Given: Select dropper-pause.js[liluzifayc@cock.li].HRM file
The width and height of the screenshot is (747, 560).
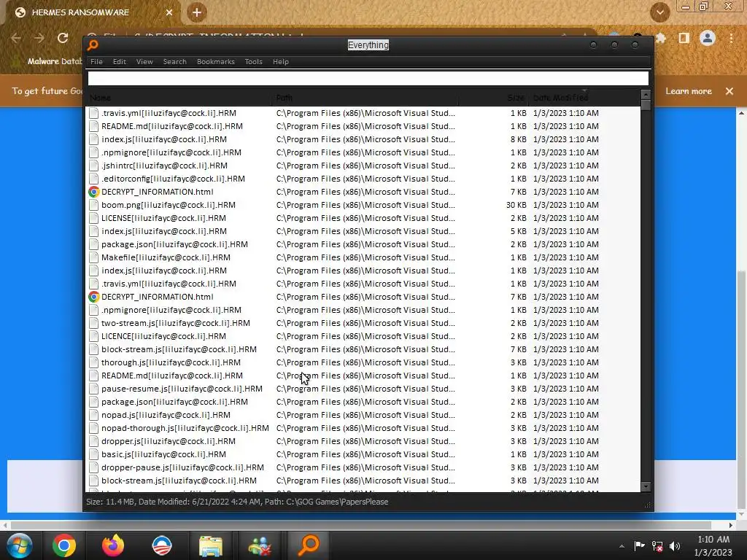Looking at the screenshot, I should (182, 467).
